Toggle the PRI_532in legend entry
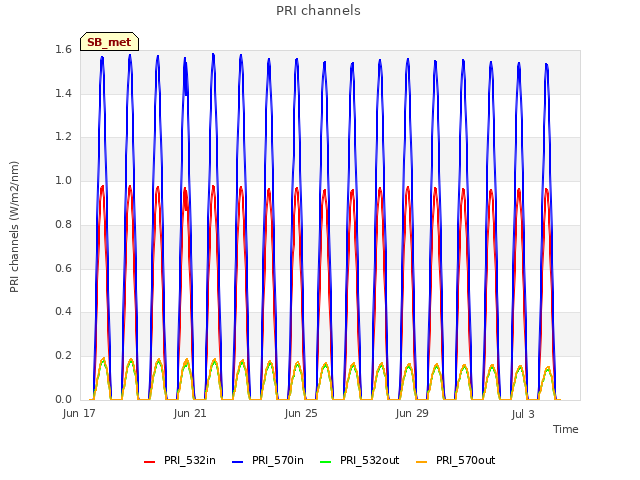The height and width of the screenshot is (480, 640). tap(180, 460)
